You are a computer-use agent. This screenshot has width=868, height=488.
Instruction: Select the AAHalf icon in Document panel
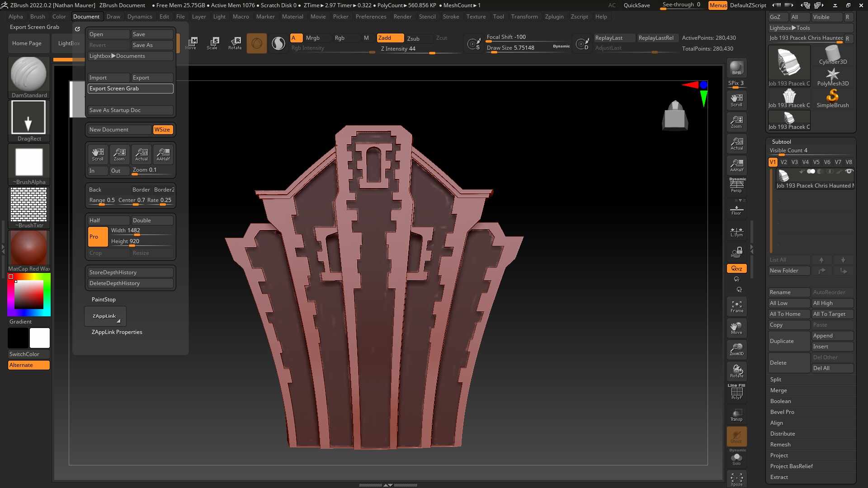pyautogui.click(x=163, y=155)
